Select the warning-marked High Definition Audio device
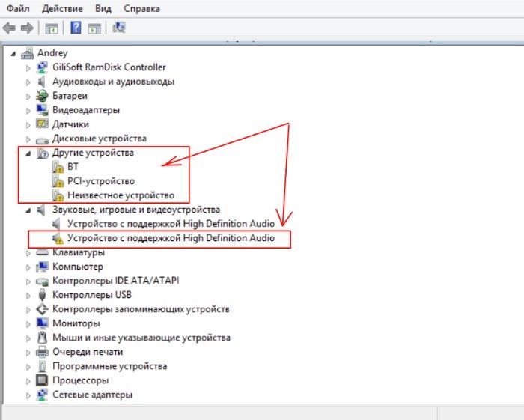The width and height of the screenshot is (524, 420). tap(171, 239)
